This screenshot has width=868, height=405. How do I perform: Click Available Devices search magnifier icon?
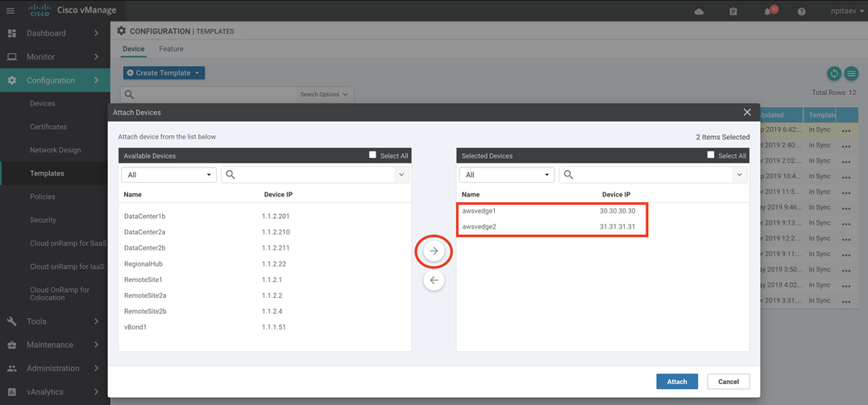click(x=231, y=175)
